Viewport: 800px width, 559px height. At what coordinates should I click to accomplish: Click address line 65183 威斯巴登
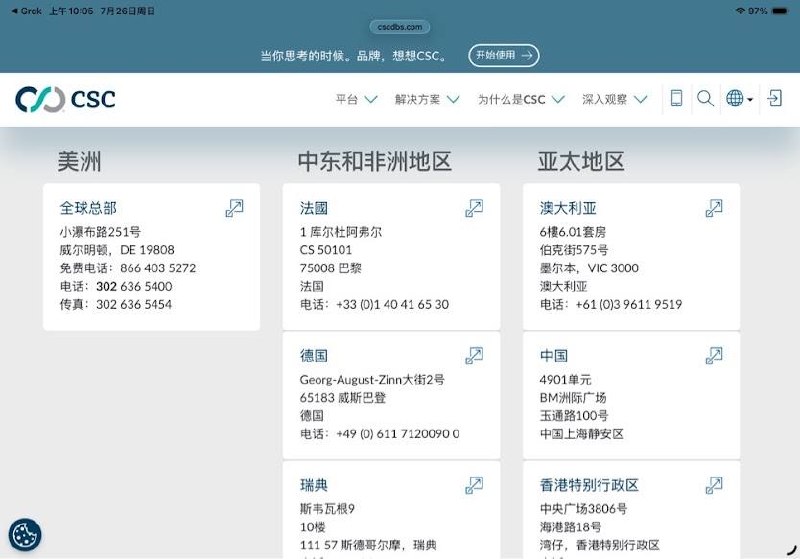(x=343, y=398)
